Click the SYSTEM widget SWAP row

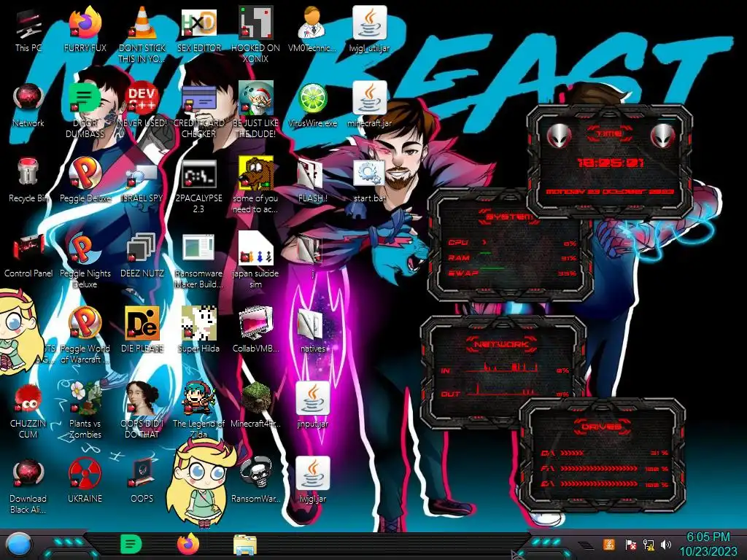pos(511,273)
